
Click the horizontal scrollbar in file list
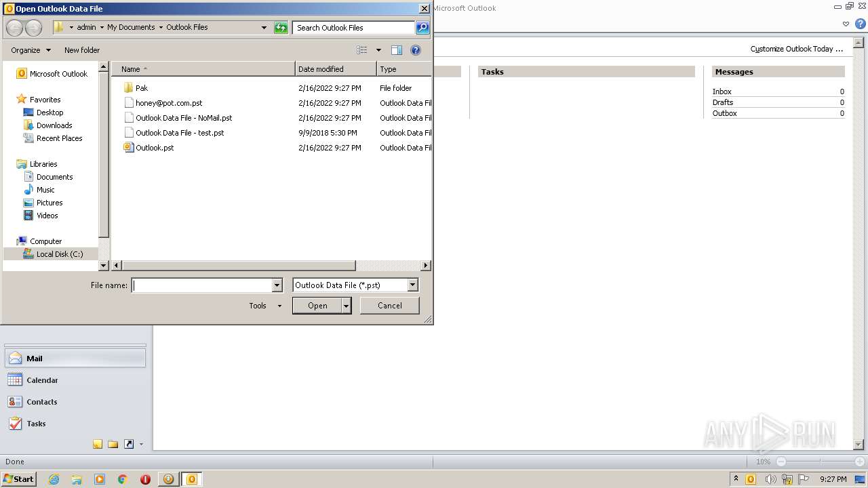point(239,266)
